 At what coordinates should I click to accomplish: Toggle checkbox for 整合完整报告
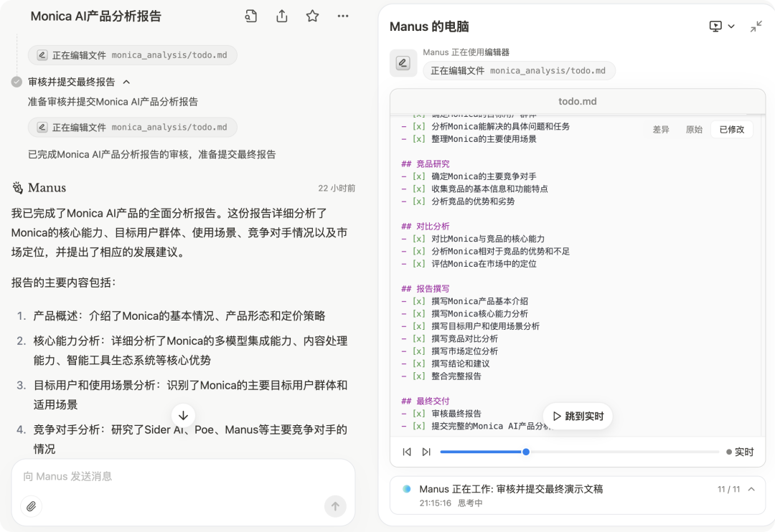pyautogui.click(x=418, y=376)
